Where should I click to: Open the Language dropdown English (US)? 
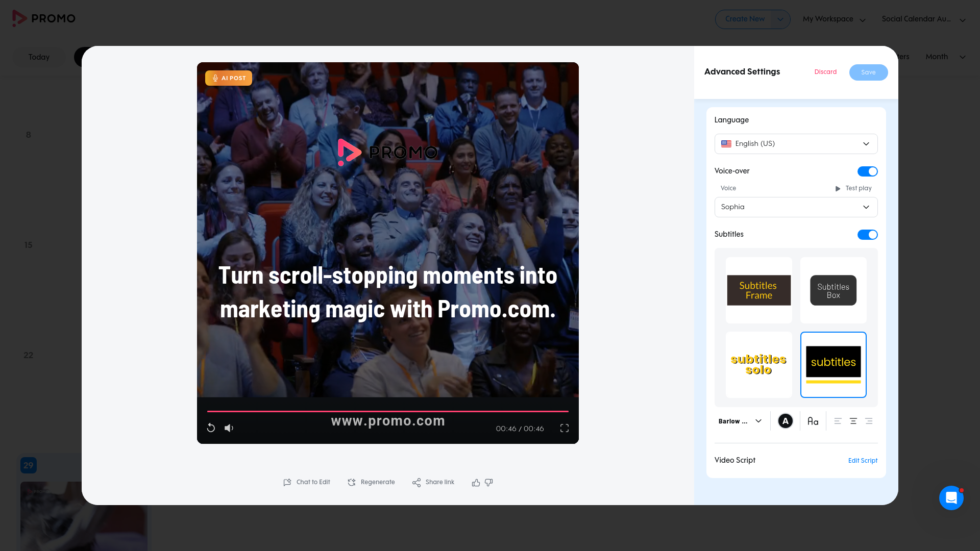[x=796, y=144]
